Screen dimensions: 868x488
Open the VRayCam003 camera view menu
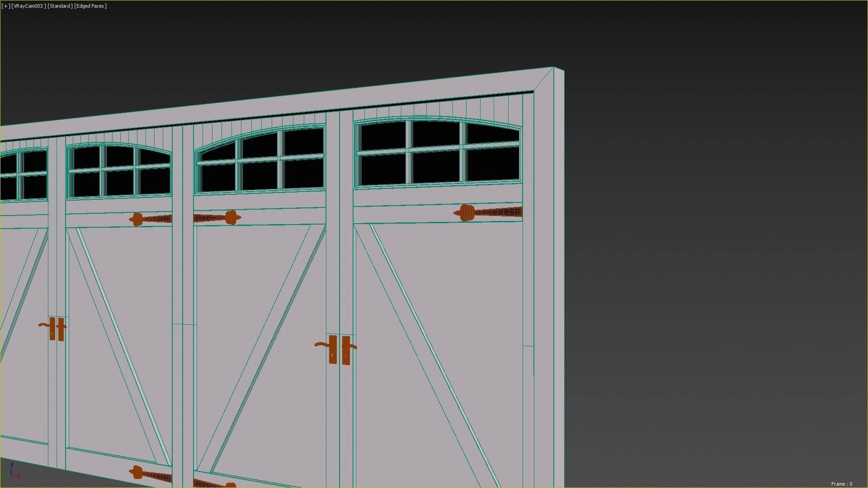pos(28,6)
